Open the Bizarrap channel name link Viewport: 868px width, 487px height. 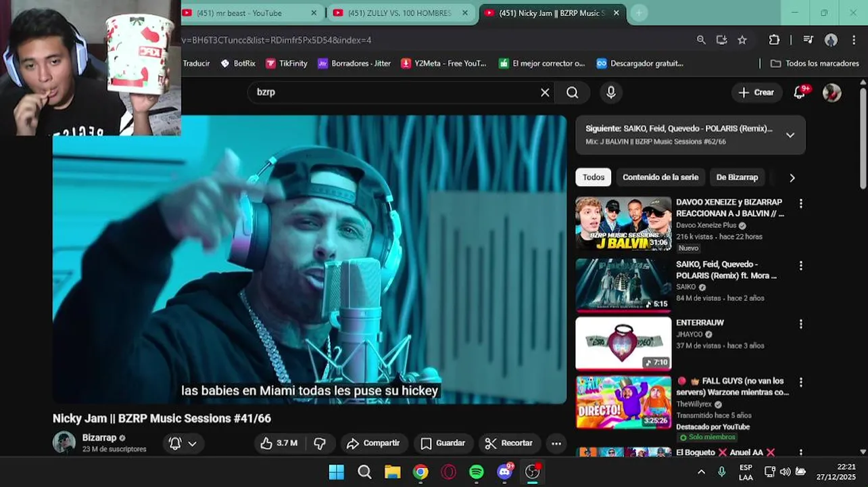click(99, 438)
